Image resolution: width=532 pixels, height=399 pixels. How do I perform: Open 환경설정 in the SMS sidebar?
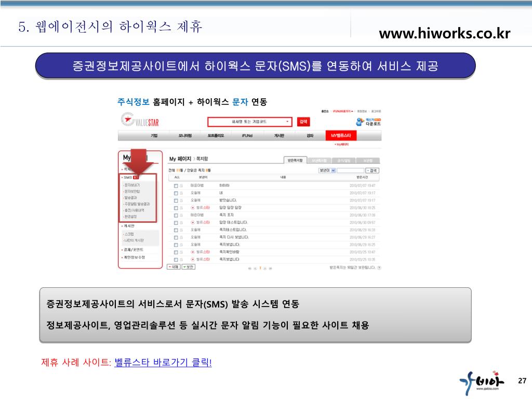[130, 217]
